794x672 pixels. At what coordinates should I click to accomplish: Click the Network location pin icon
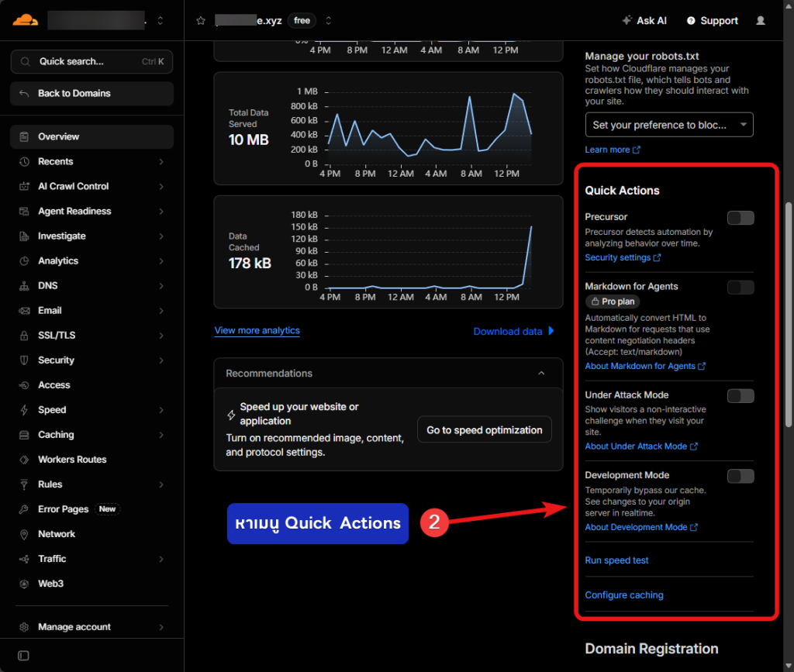[x=24, y=534]
